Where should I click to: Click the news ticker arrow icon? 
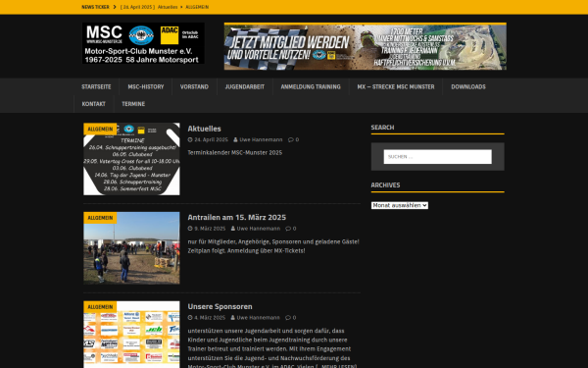(115, 7)
